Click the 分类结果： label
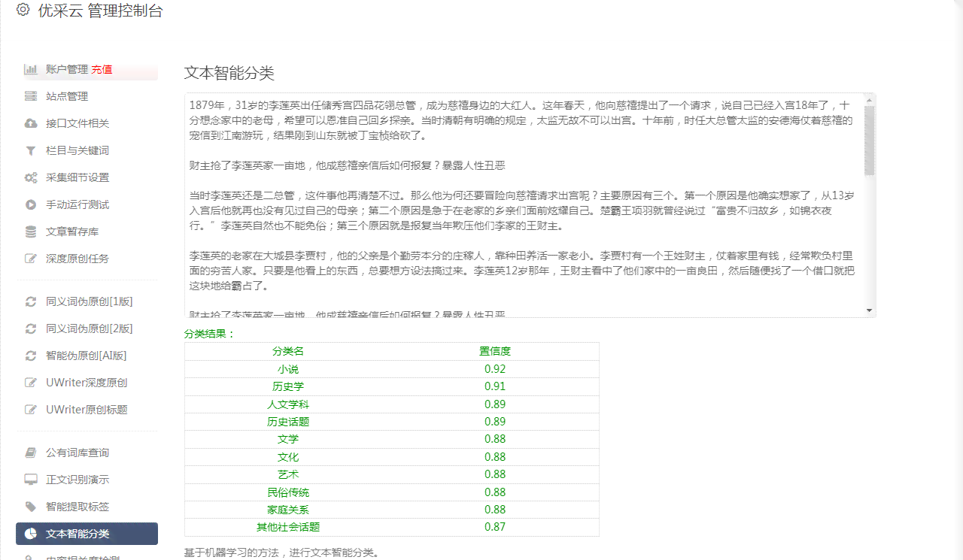Viewport: 963px width, 560px height. coord(210,334)
